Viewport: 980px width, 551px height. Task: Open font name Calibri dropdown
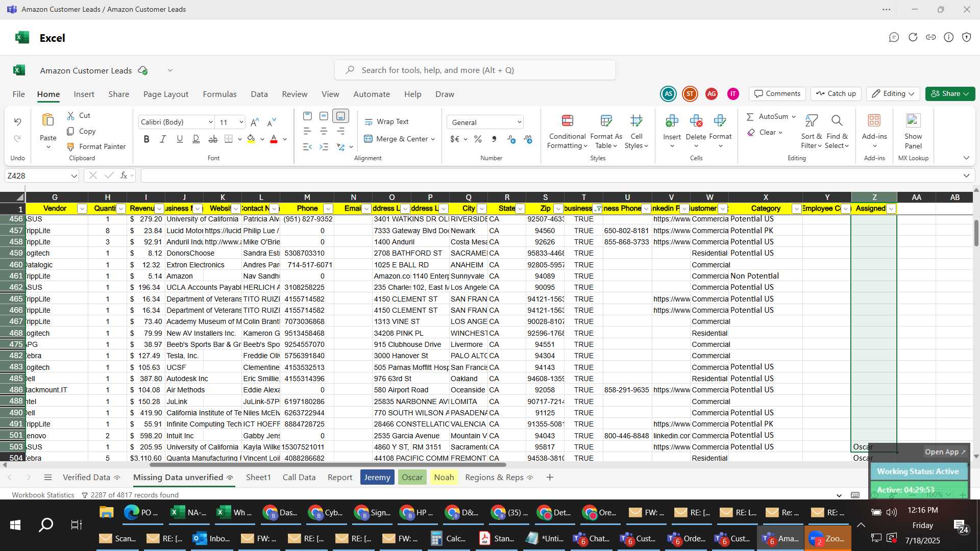(210, 122)
